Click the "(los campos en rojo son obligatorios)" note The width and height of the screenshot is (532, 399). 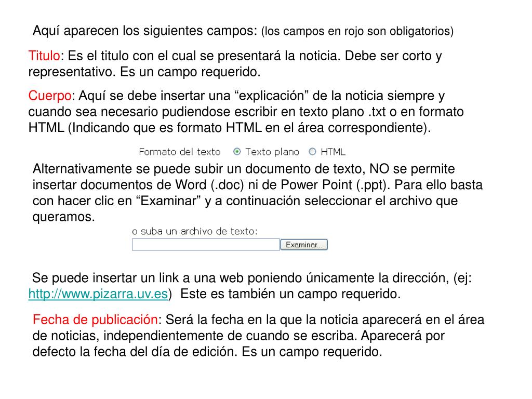coord(357,31)
